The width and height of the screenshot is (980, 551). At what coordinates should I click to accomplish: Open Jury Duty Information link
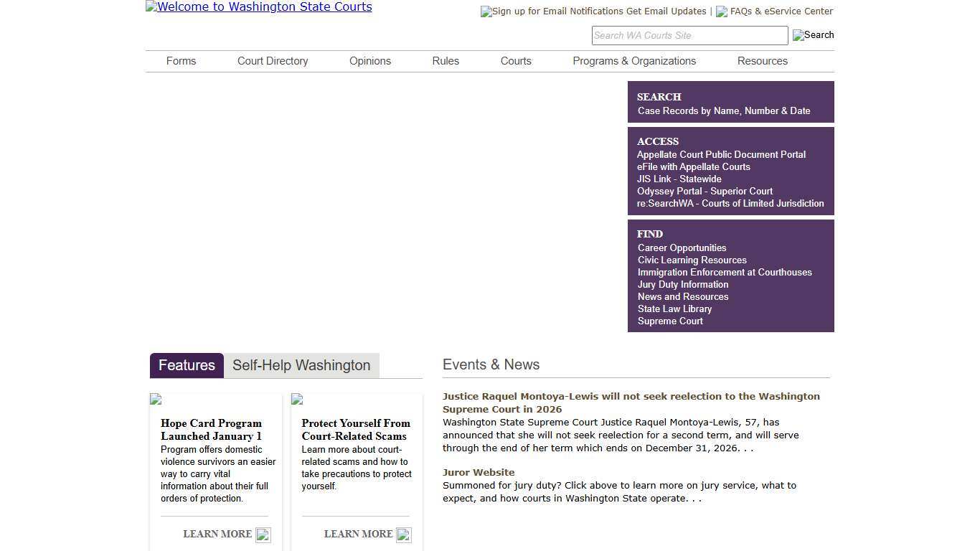(x=683, y=284)
